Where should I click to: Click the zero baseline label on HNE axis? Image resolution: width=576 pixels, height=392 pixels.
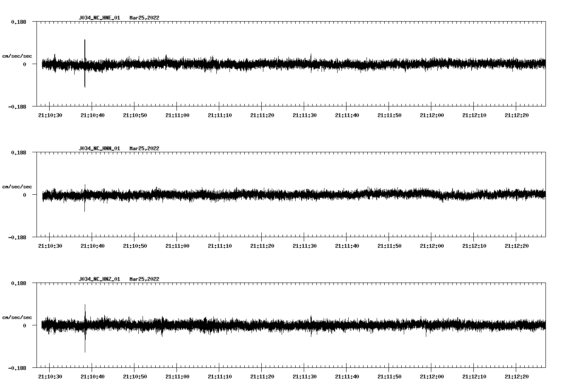point(25,64)
